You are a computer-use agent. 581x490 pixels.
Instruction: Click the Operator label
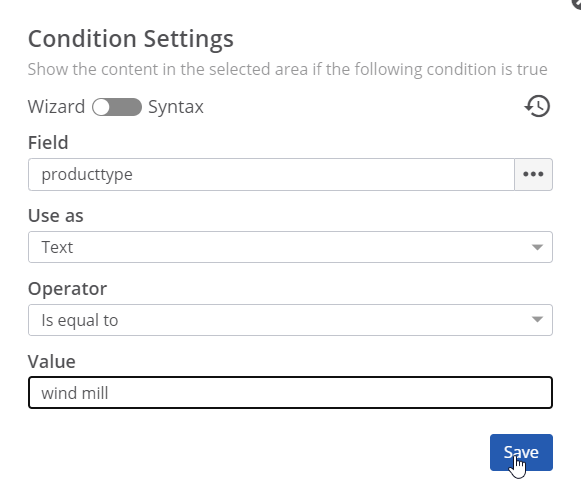coord(67,288)
